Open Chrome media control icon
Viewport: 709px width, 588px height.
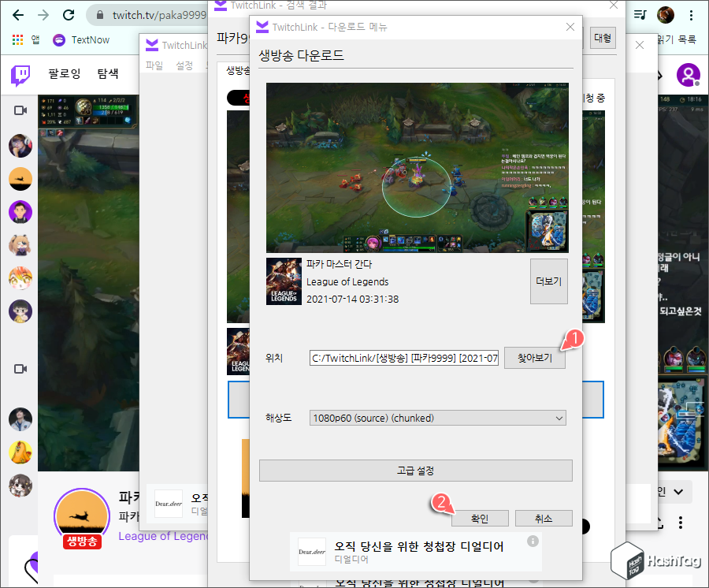tap(640, 15)
